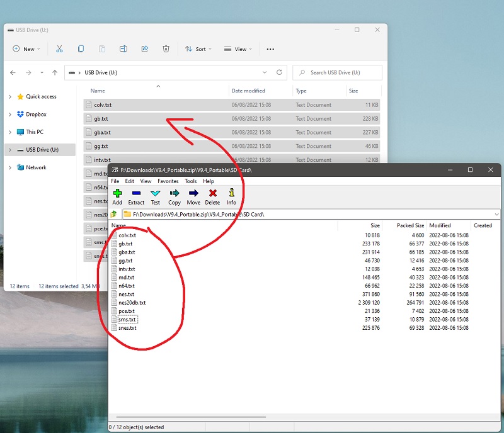The width and height of the screenshot is (504, 433).
Task: Open the Favorites menu in 7-Zip
Action: click(168, 181)
